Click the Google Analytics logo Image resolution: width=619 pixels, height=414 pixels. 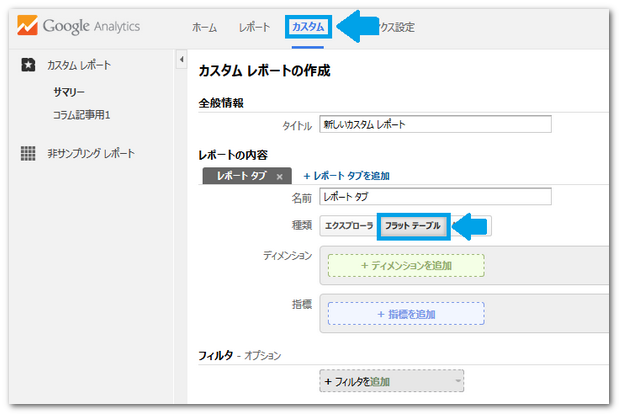[x=78, y=26]
